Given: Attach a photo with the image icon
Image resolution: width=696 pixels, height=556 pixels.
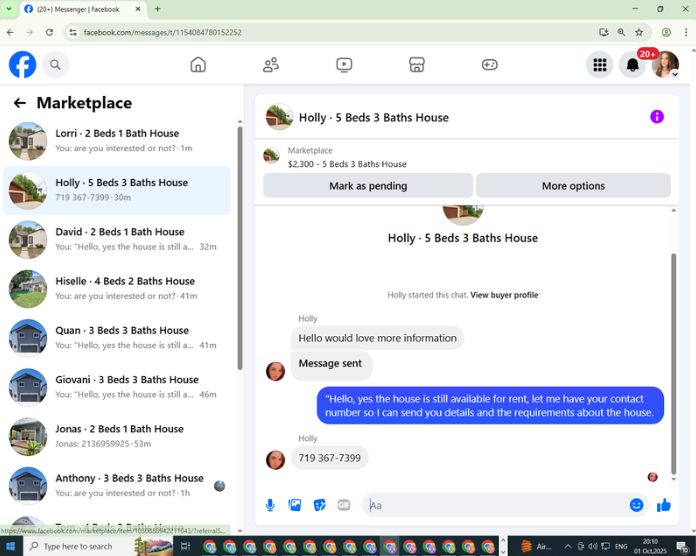Looking at the screenshot, I should click(x=295, y=505).
